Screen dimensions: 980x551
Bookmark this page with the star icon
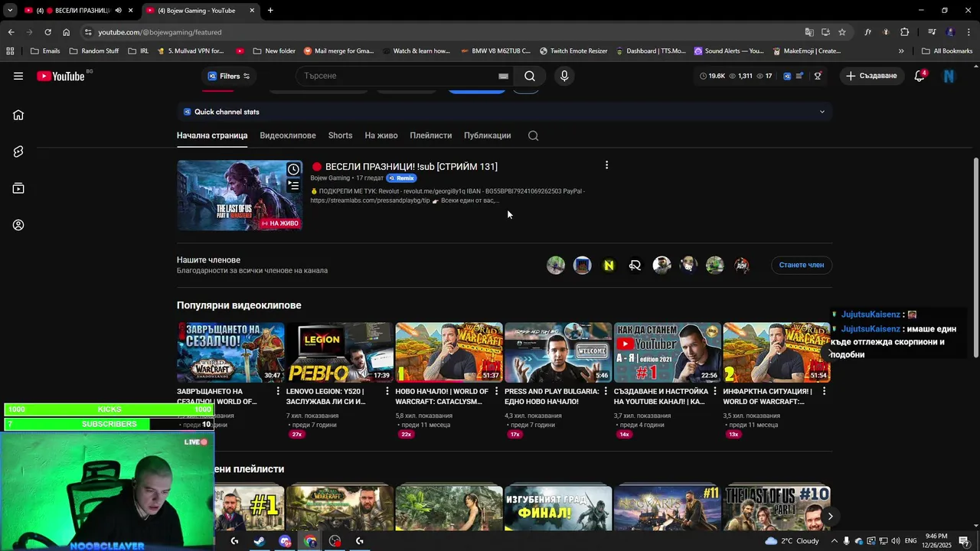(842, 32)
